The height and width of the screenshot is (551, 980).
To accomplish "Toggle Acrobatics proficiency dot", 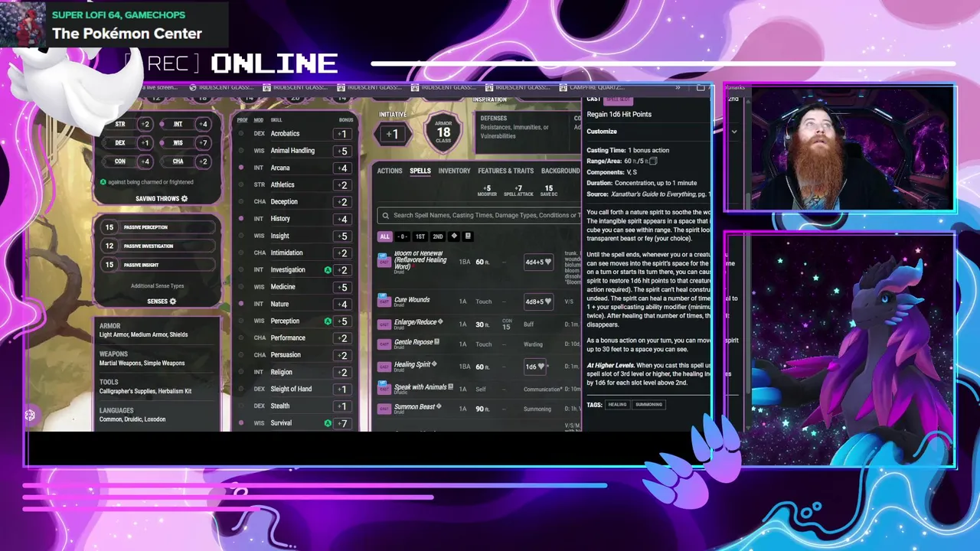I will 241,133.
